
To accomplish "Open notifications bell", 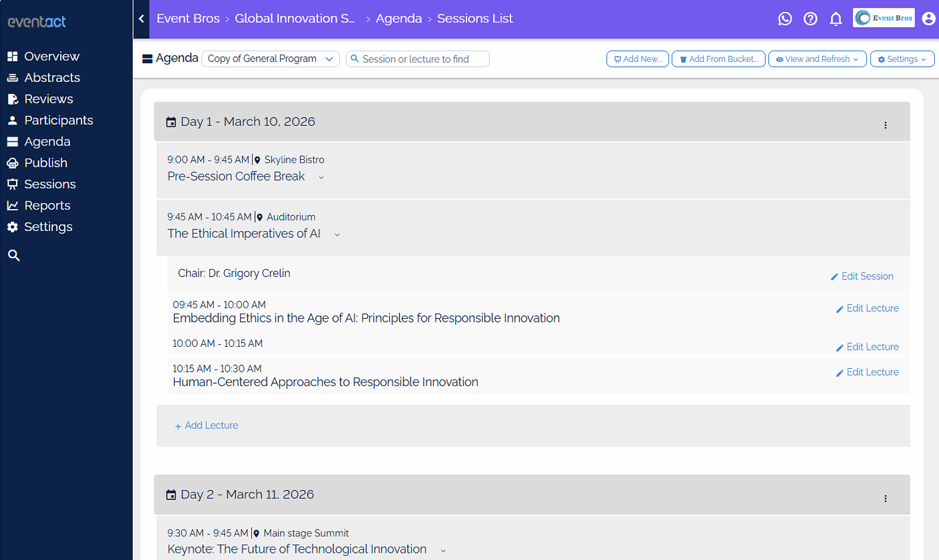I will click(x=836, y=19).
